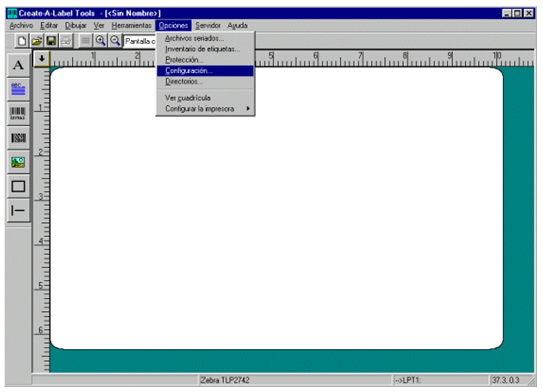Viewport: 543px width, 392px height.
Task: Choose highlighted Configuración menu entry
Action: click(205, 71)
